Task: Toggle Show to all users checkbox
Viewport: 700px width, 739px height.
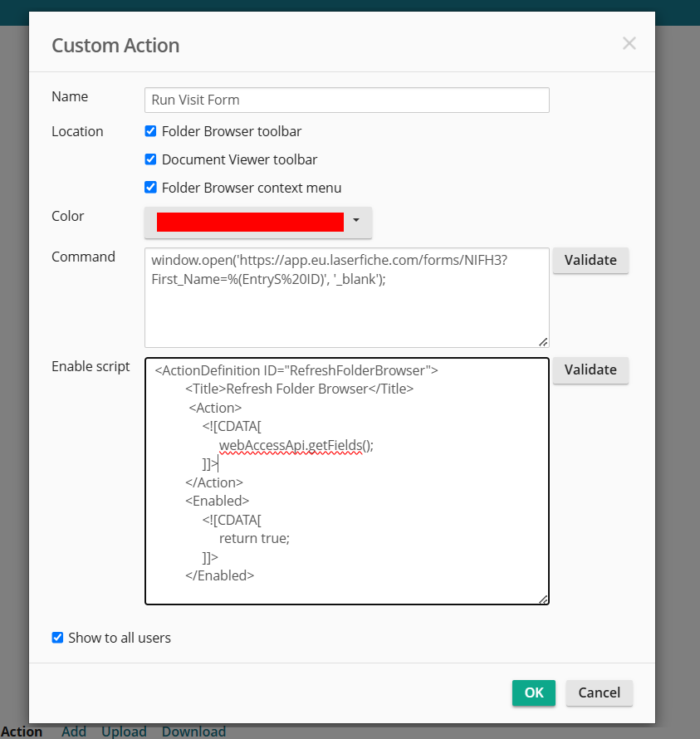Action: (x=57, y=638)
